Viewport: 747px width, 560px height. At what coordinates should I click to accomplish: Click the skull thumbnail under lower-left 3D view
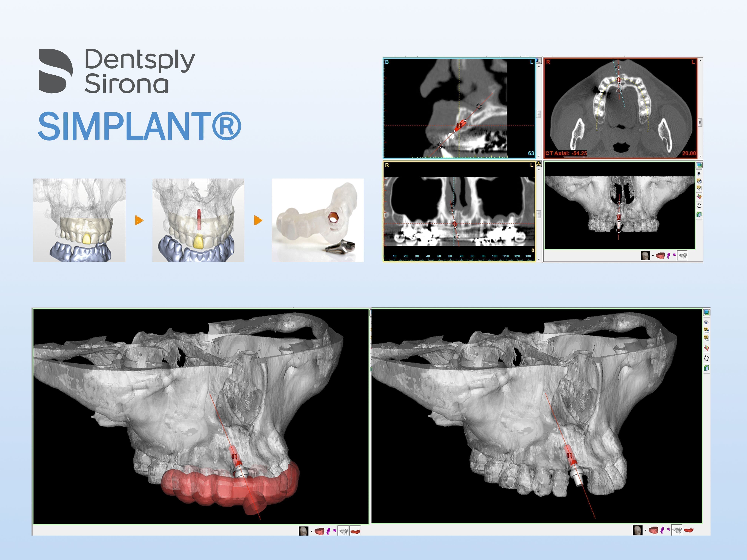click(x=303, y=531)
